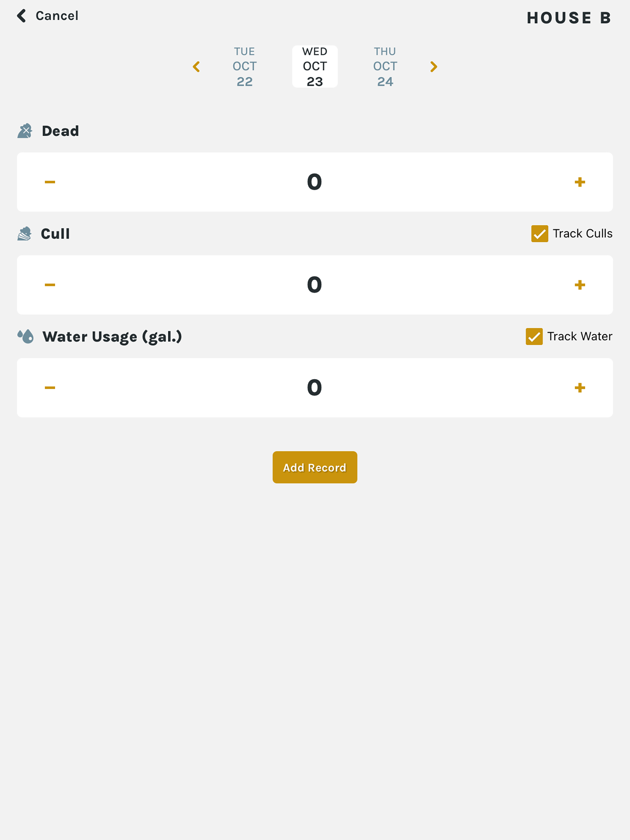Select the THU OCT 24 date
Viewport: 630px width, 840px height.
click(x=385, y=66)
